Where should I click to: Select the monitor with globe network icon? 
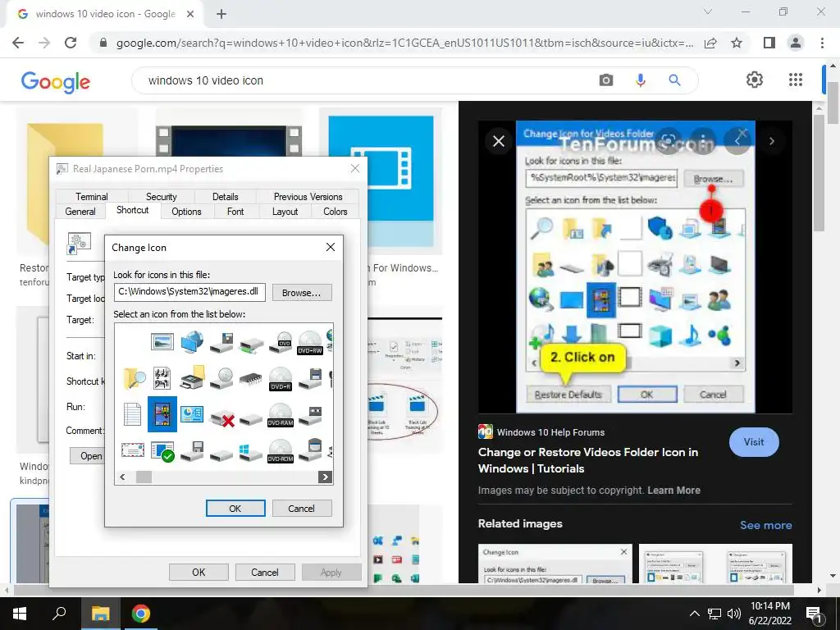point(192,342)
